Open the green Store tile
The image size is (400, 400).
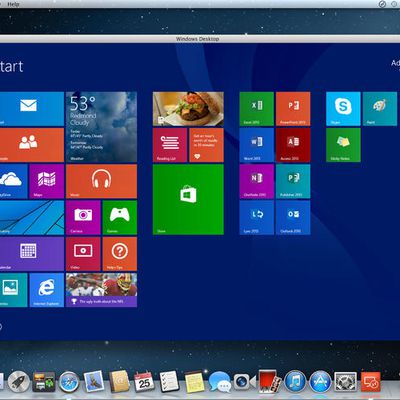(x=188, y=199)
